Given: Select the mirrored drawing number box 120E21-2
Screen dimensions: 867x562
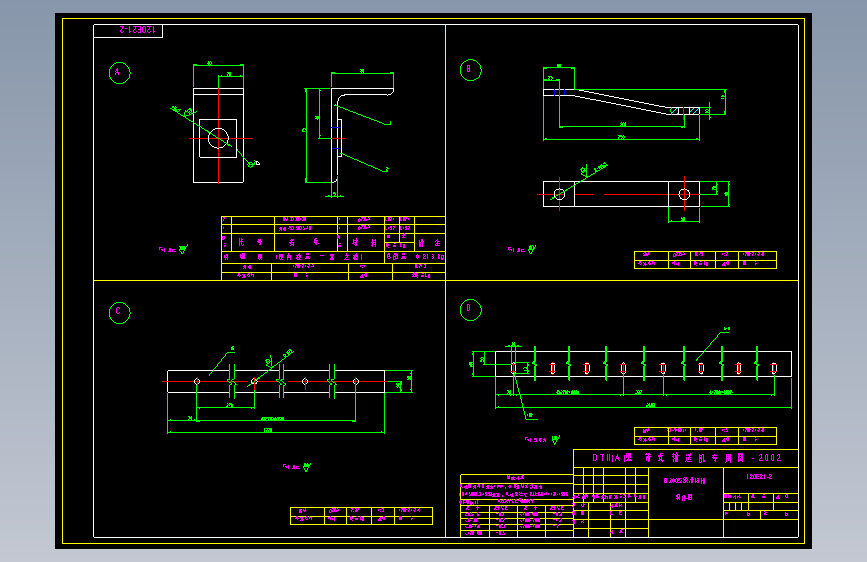Looking at the screenshot, I should (x=128, y=31).
